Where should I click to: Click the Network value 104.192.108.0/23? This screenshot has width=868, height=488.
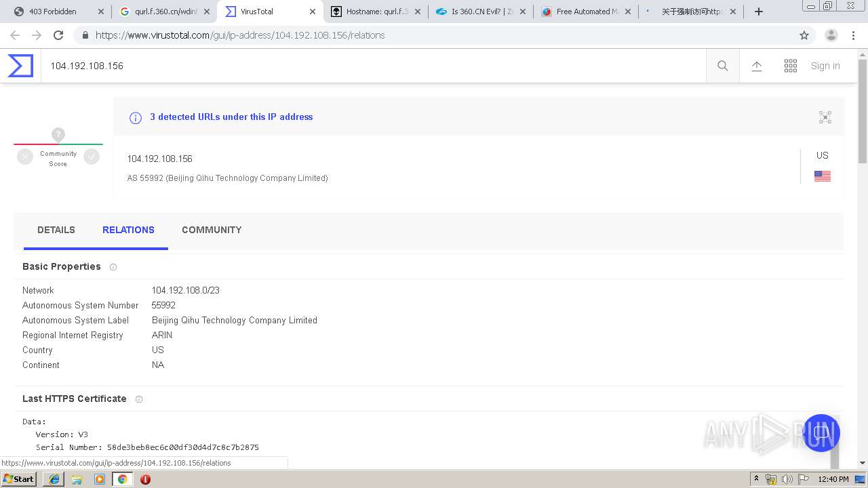[186, 290]
